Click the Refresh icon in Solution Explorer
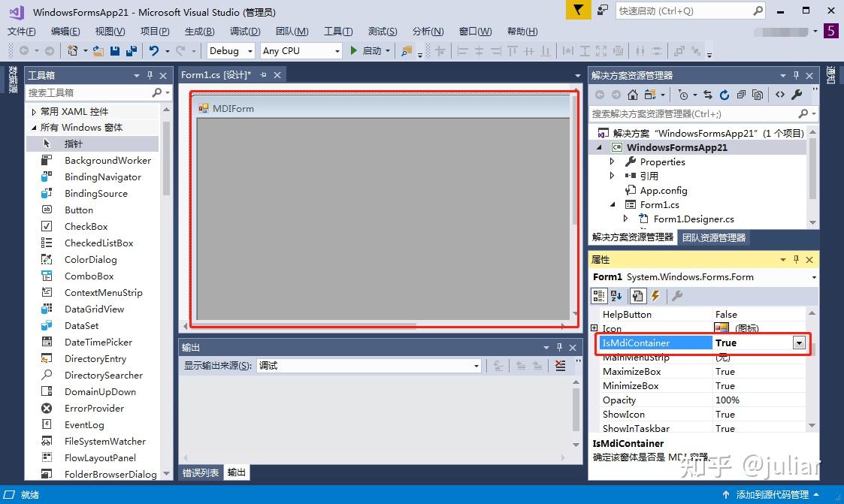844x504 pixels. click(x=723, y=95)
